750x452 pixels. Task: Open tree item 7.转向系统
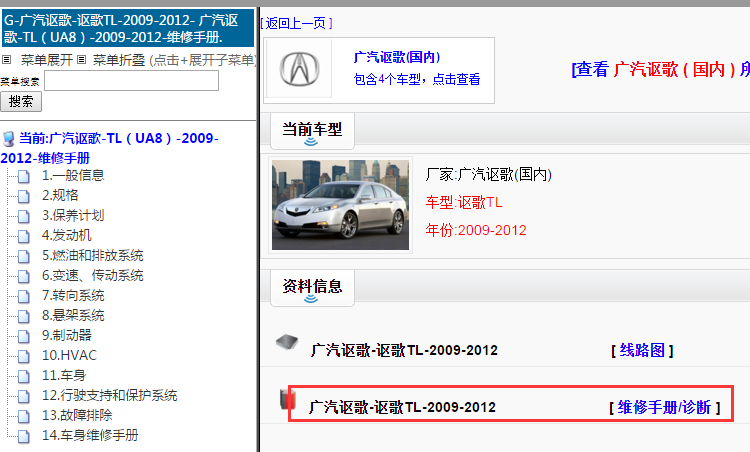point(73,296)
